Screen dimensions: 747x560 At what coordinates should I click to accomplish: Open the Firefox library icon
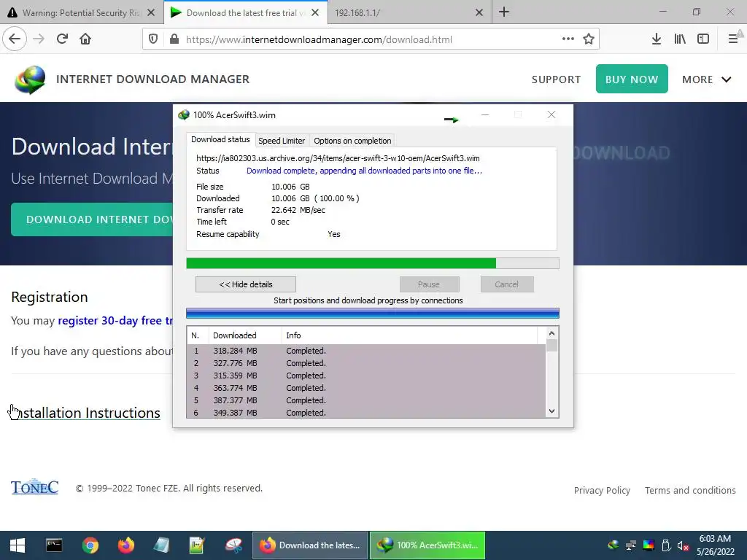click(680, 39)
